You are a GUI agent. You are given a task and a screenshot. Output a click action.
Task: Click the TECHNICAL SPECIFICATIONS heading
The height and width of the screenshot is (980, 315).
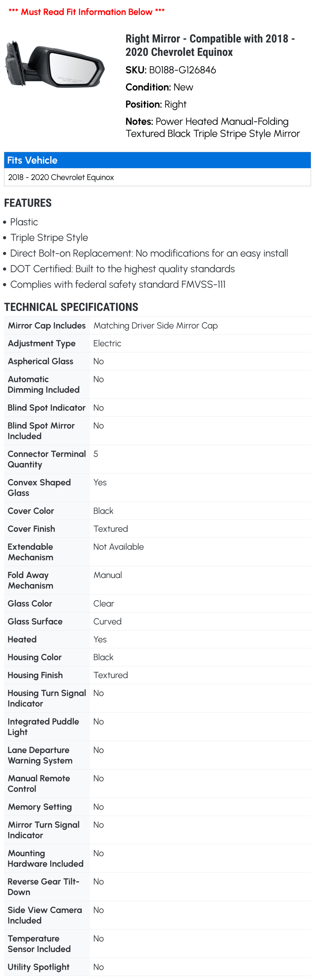tap(71, 307)
